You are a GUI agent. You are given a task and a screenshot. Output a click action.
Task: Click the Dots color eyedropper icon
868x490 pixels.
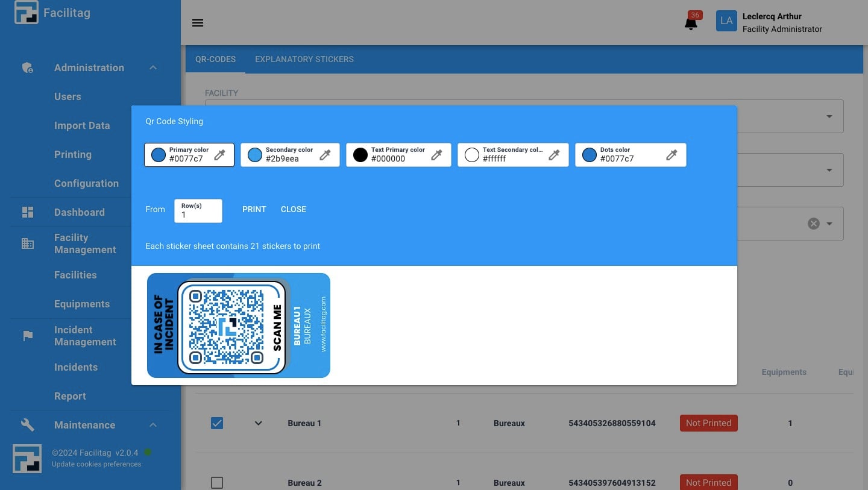tap(671, 155)
